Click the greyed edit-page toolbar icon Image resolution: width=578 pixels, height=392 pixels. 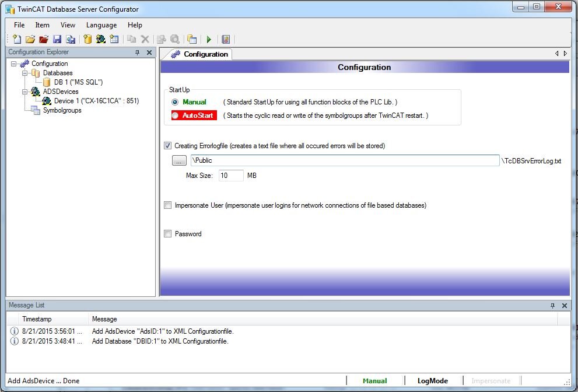(162, 39)
